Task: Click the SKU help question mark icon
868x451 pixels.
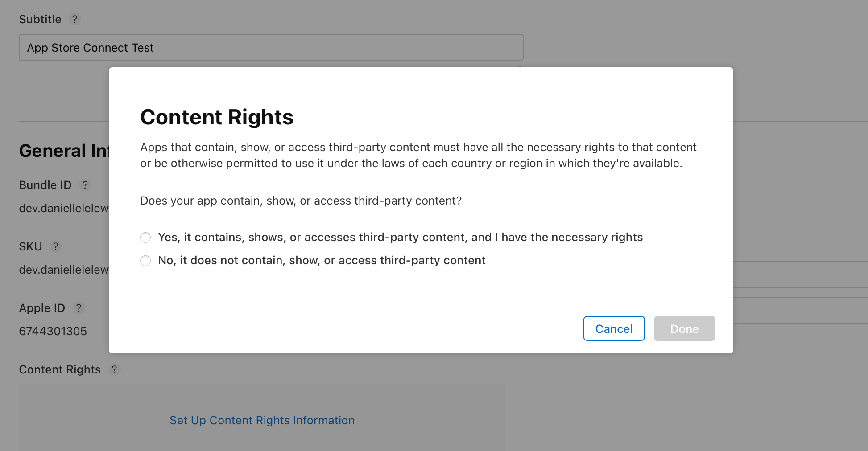Action: point(55,246)
